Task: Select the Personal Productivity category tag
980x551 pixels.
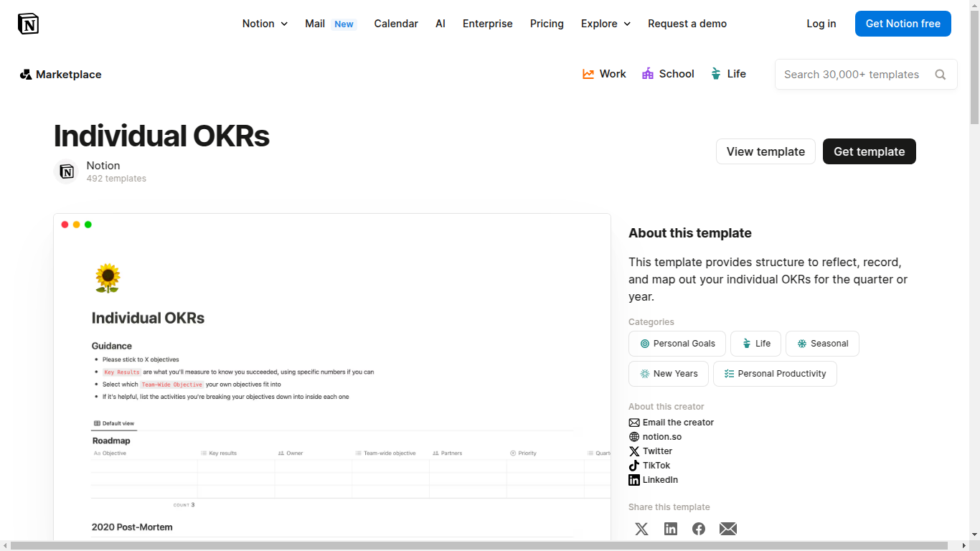Action: tap(775, 374)
